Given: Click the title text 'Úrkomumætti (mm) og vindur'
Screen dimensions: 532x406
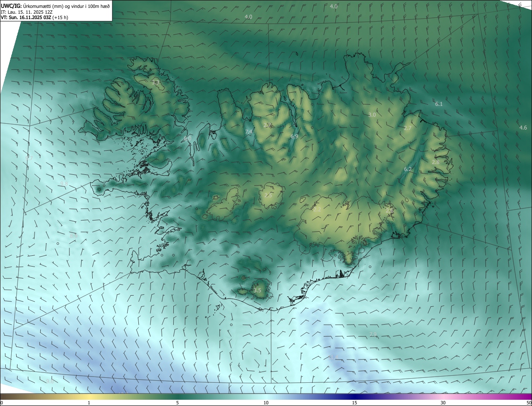Looking at the screenshot, I should pos(54,6).
